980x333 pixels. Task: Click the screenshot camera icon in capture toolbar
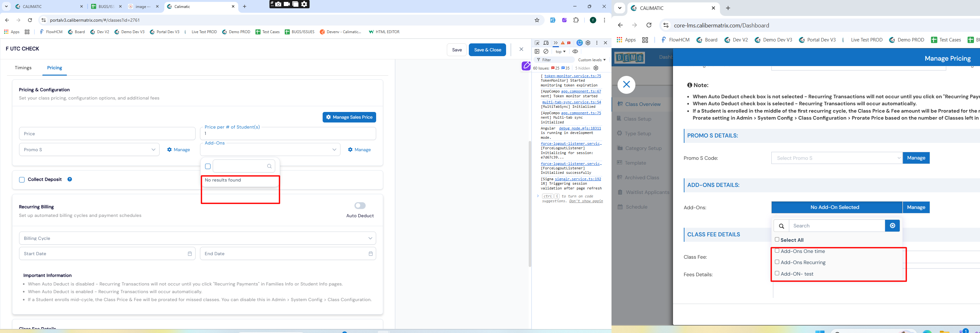coord(278,4)
